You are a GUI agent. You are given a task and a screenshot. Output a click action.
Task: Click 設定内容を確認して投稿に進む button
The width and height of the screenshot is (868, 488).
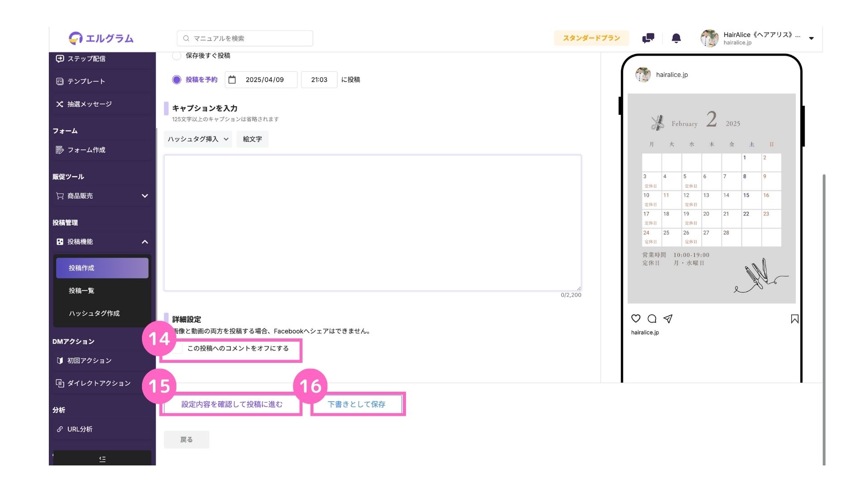point(231,404)
